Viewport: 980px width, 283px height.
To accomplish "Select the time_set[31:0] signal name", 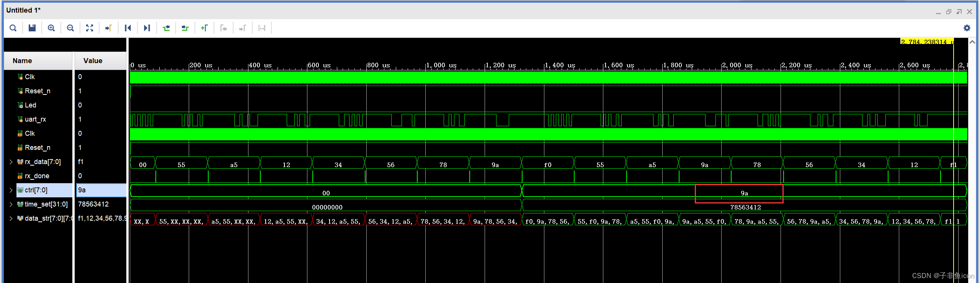I will tap(46, 204).
